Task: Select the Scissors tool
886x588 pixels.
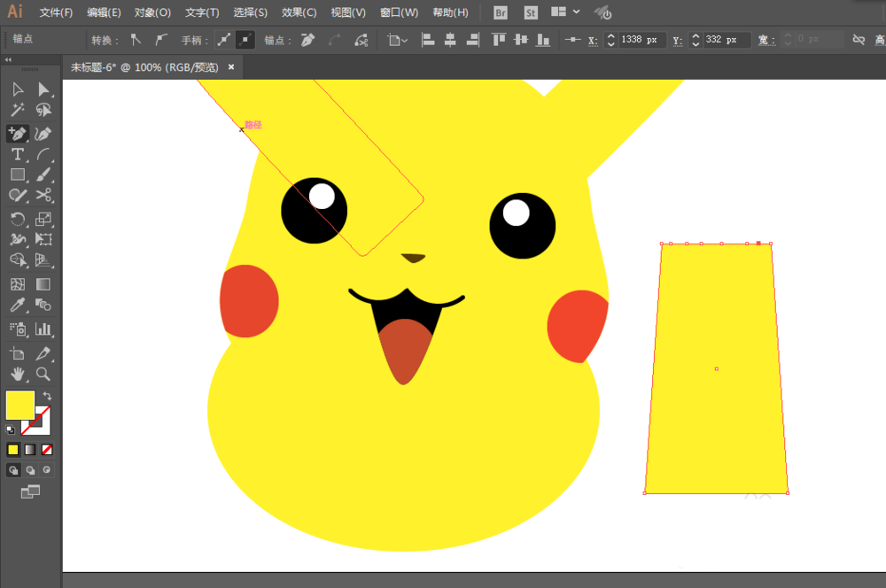Action: pyautogui.click(x=43, y=195)
